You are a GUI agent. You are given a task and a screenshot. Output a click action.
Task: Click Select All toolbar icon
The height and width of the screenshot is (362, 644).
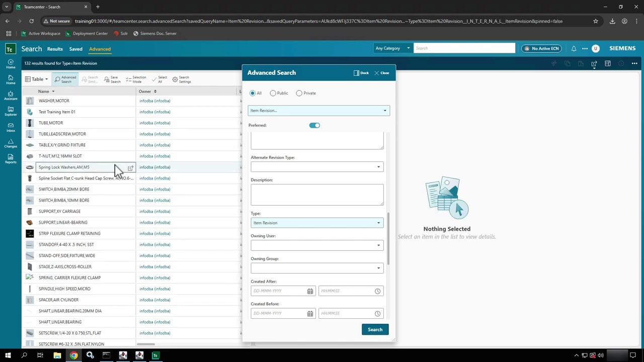(159, 79)
